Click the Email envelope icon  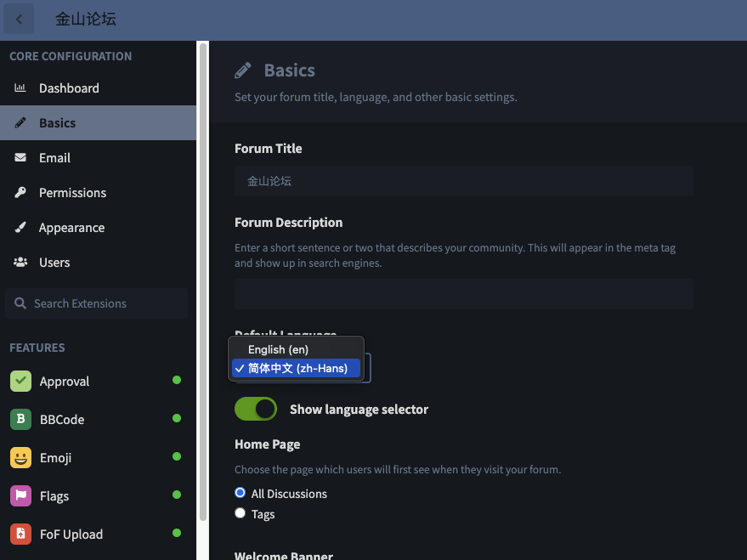20,158
